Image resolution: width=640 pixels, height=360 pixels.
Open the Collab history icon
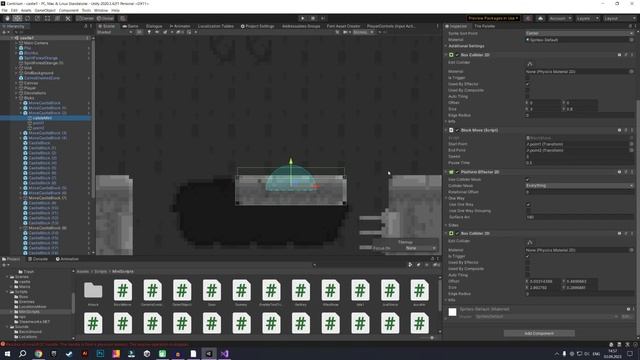[528, 18]
